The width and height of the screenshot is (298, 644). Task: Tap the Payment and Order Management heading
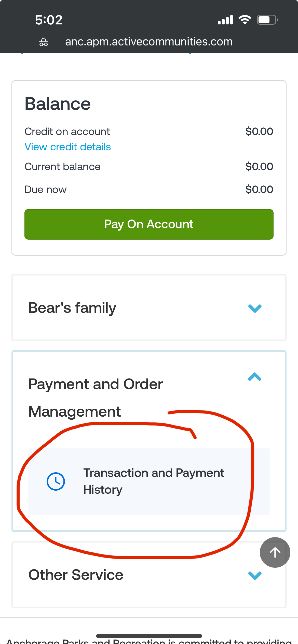click(96, 398)
